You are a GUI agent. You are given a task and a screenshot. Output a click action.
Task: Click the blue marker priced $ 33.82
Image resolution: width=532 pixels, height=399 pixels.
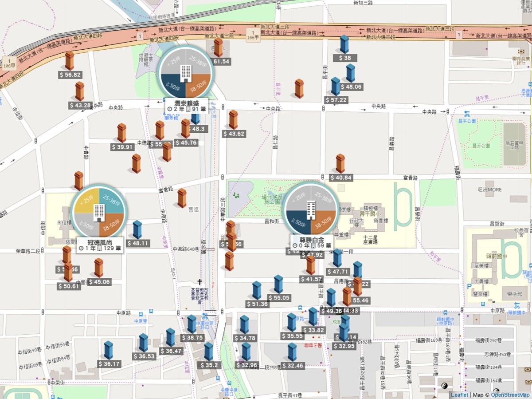[x=313, y=316]
